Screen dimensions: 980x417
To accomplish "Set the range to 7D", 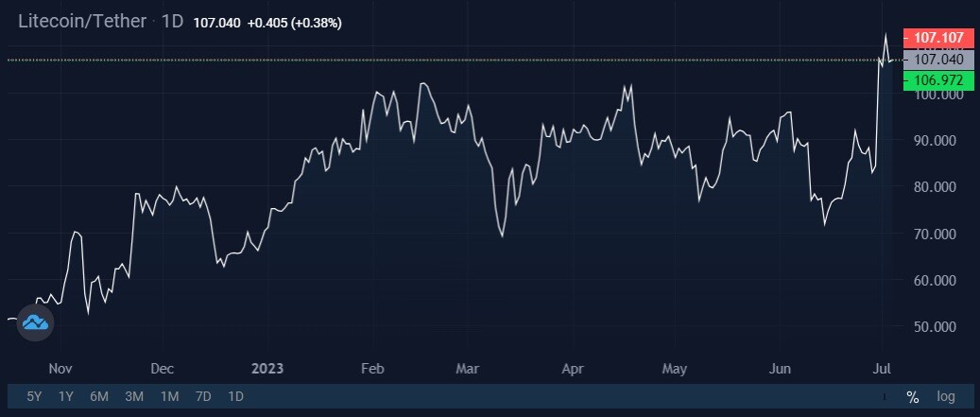I will pos(203,396).
